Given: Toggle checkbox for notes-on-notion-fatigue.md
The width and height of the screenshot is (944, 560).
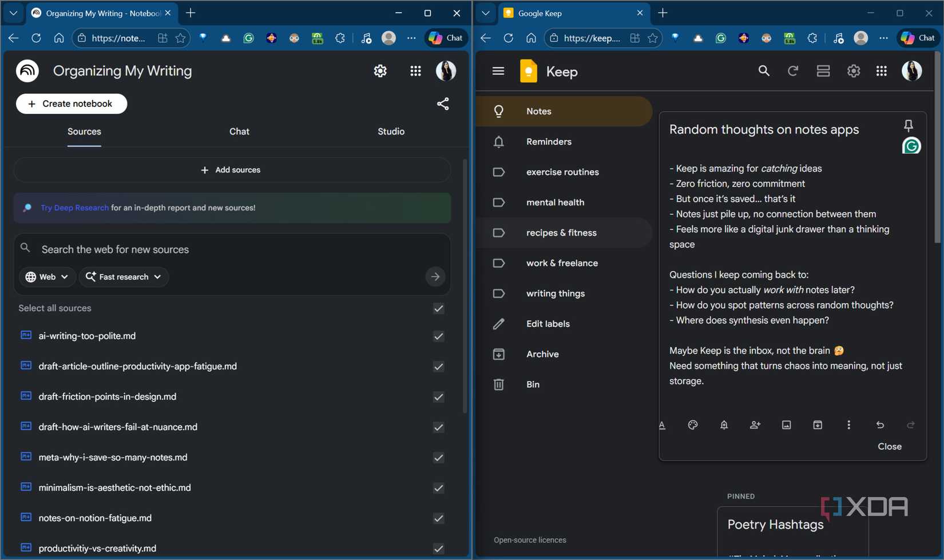Looking at the screenshot, I should [x=439, y=518].
